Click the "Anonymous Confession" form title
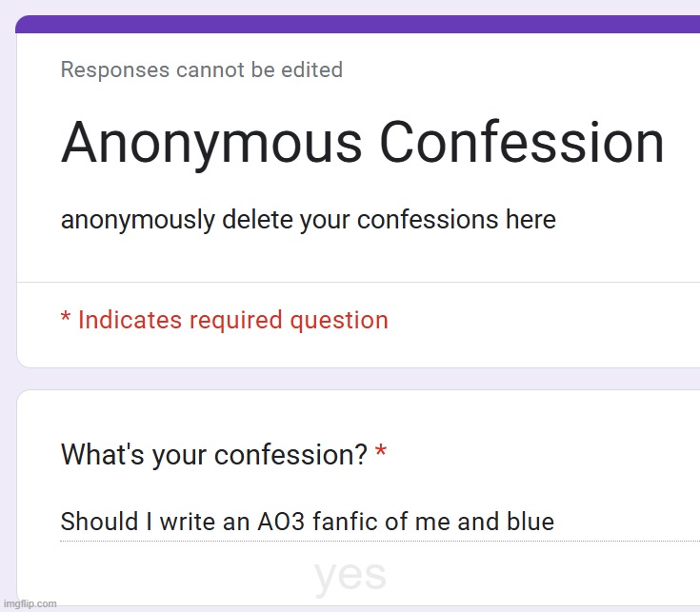The image size is (700, 612). point(362,144)
